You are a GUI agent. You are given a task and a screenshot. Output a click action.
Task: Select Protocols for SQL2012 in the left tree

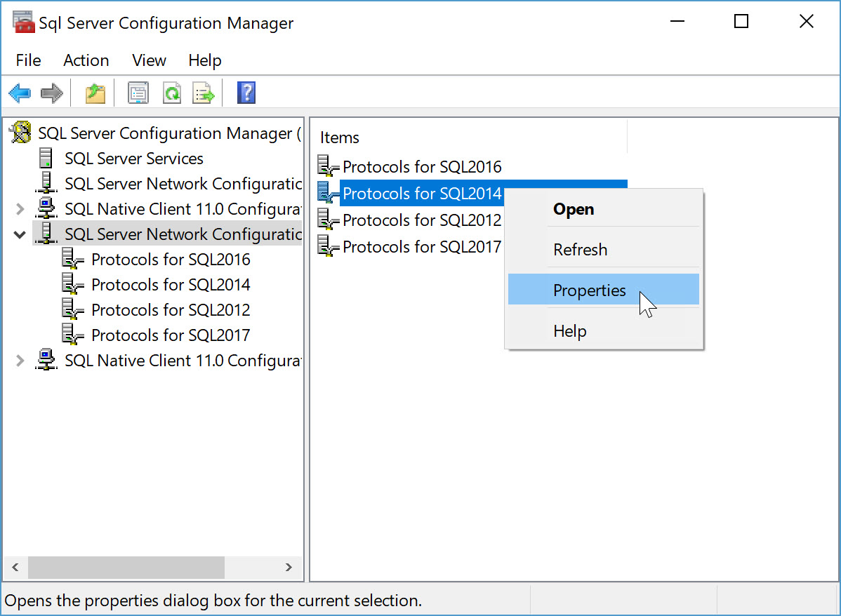click(170, 309)
